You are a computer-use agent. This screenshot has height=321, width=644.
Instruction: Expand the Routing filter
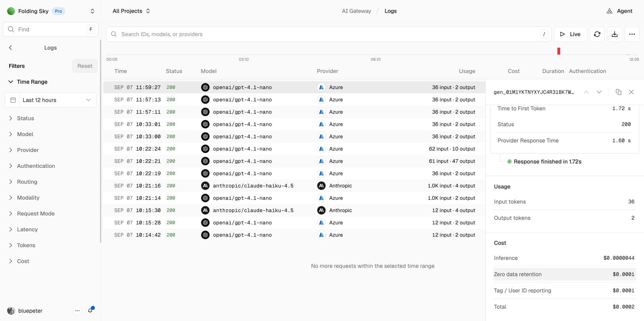(23, 182)
